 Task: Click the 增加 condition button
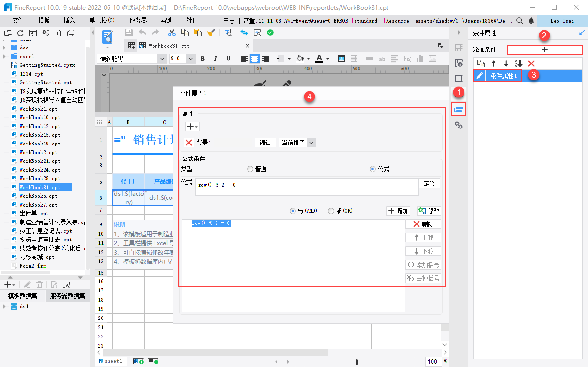pos(398,211)
